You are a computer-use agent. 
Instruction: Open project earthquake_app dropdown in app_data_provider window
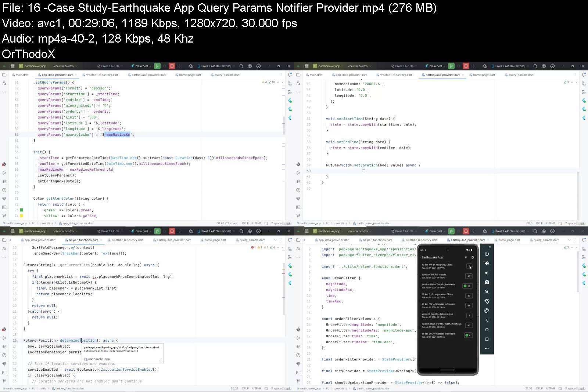click(35, 66)
